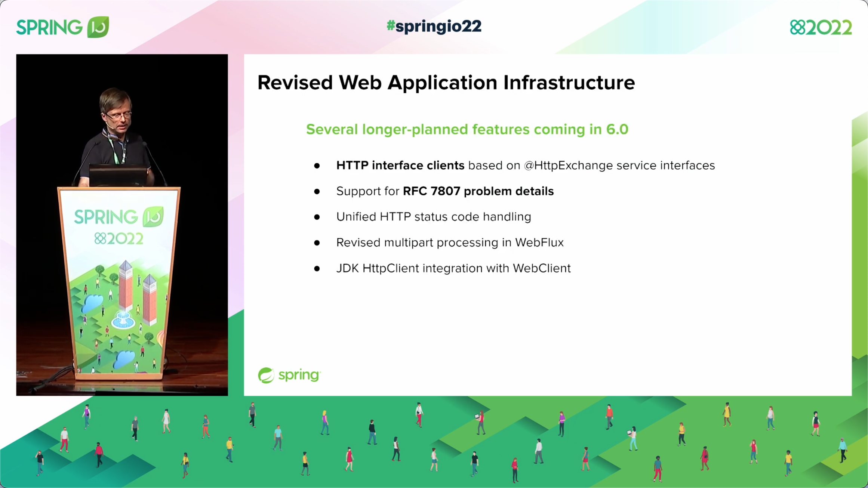
Task: Click the green gradient footer band
Action: [x=434, y=441]
